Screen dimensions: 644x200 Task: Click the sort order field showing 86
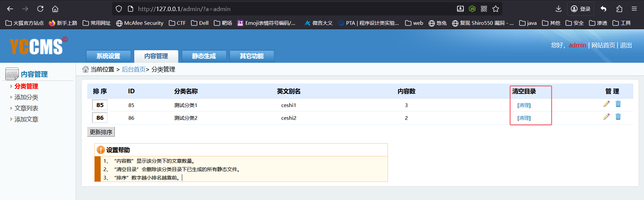pyautogui.click(x=100, y=118)
